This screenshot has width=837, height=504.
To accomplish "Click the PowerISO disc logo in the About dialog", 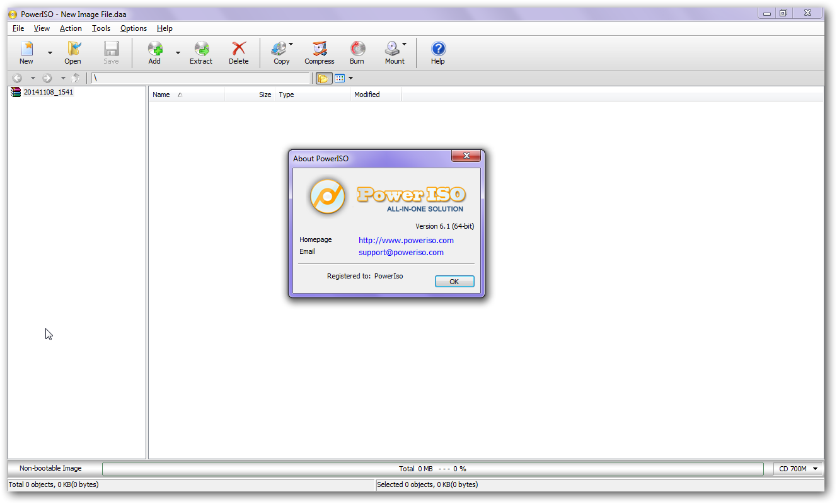I will (327, 196).
